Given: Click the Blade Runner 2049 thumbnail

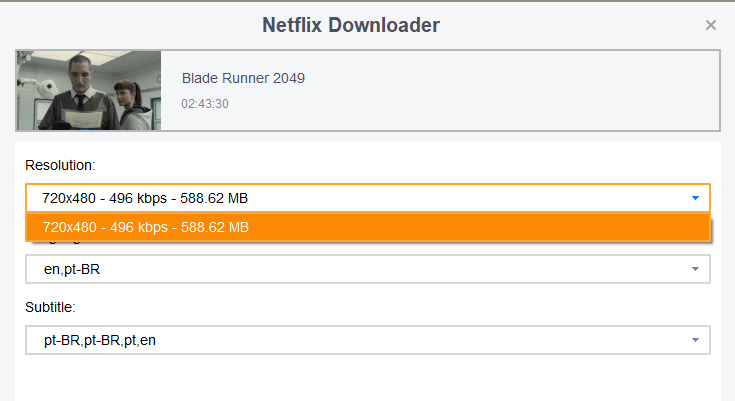Looking at the screenshot, I should (x=88, y=91).
